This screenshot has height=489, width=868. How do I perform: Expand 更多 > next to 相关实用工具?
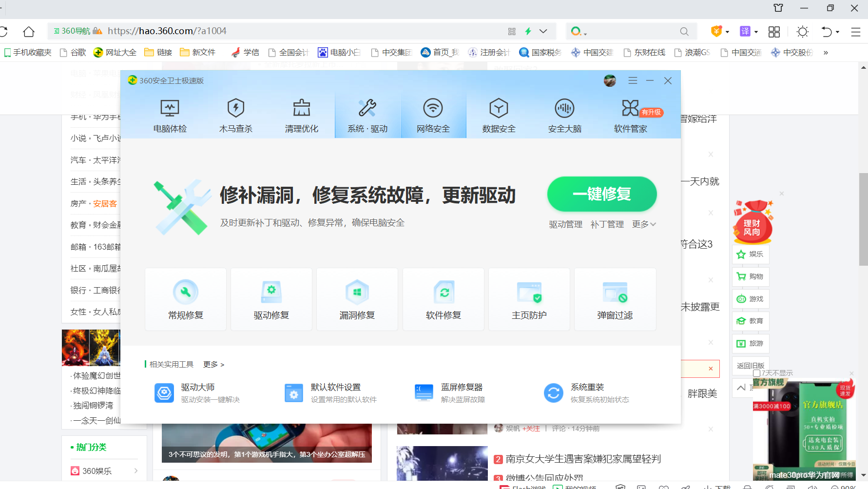coord(213,364)
